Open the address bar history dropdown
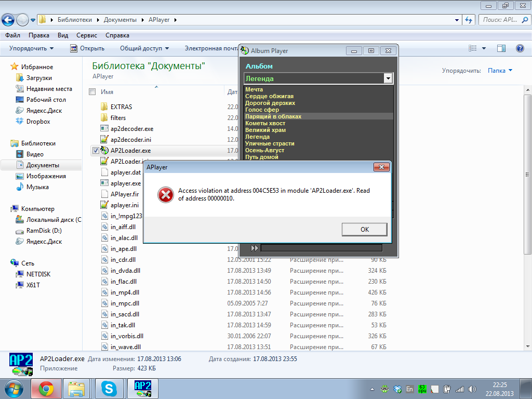Image resolution: width=532 pixels, height=399 pixels. [x=457, y=20]
